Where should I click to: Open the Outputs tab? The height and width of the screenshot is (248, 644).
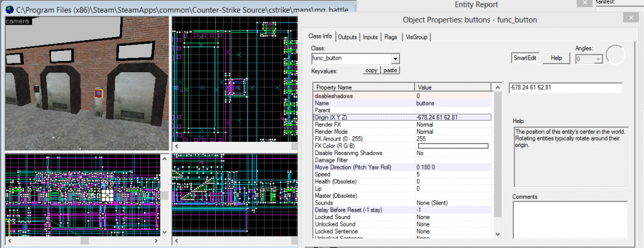point(347,37)
